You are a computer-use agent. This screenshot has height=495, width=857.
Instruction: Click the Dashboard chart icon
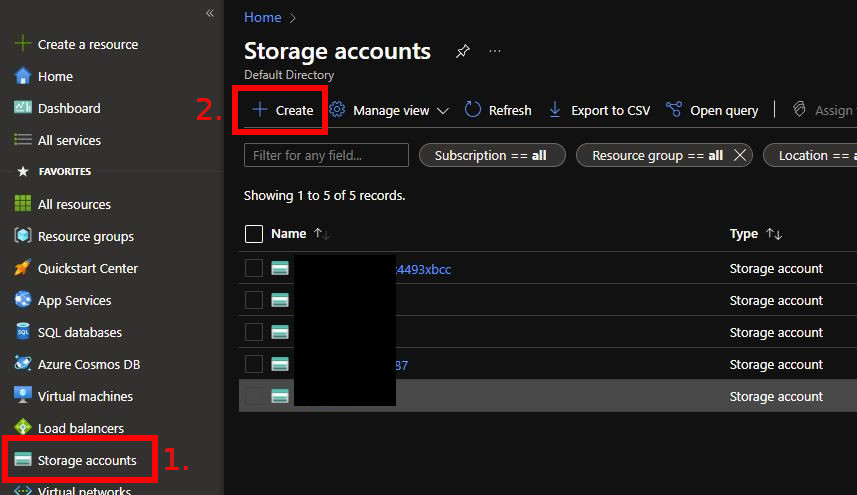22,107
